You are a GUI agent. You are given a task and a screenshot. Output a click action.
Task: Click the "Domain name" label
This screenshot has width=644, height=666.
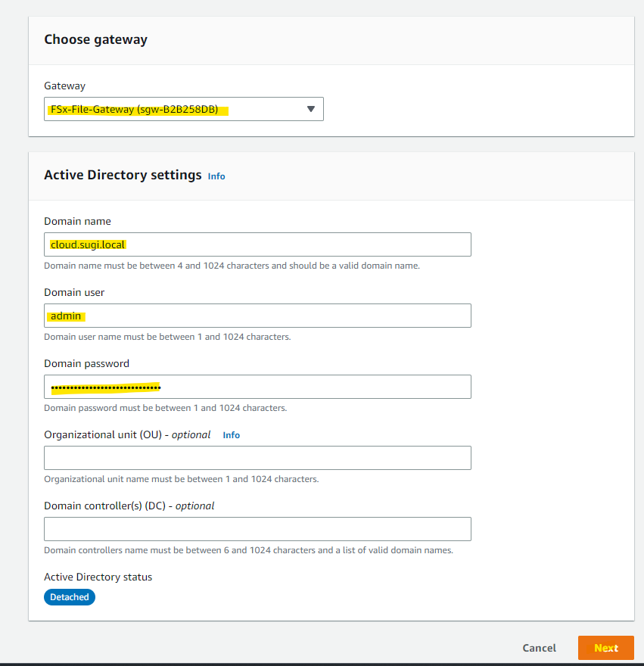pyautogui.click(x=77, y=221)
